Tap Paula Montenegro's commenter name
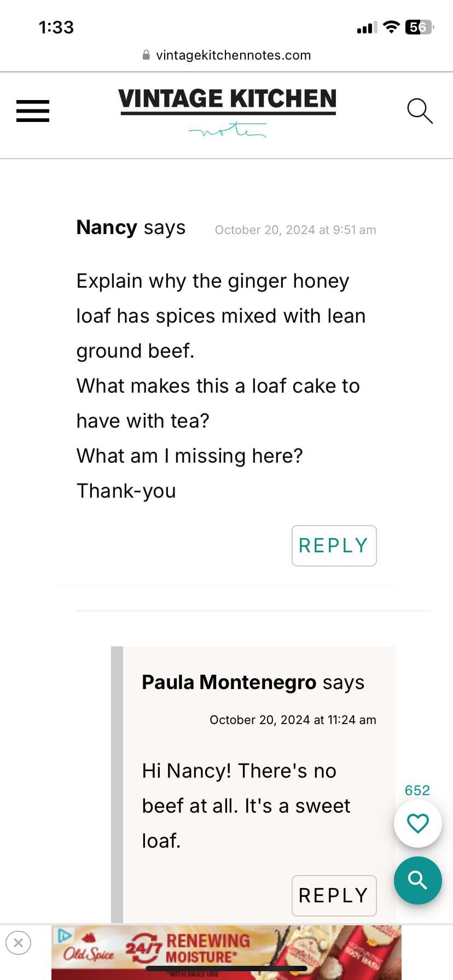The image size is (453, 980). point(229,682)
